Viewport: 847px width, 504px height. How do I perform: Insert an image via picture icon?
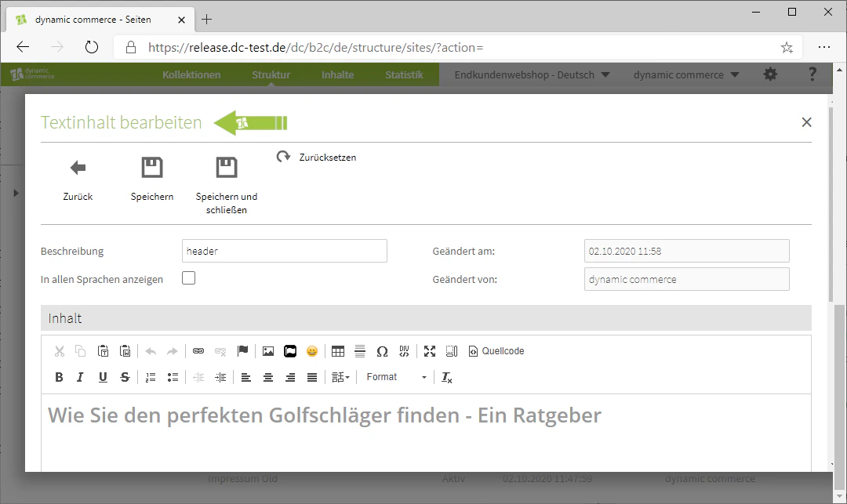click(268, 351)
